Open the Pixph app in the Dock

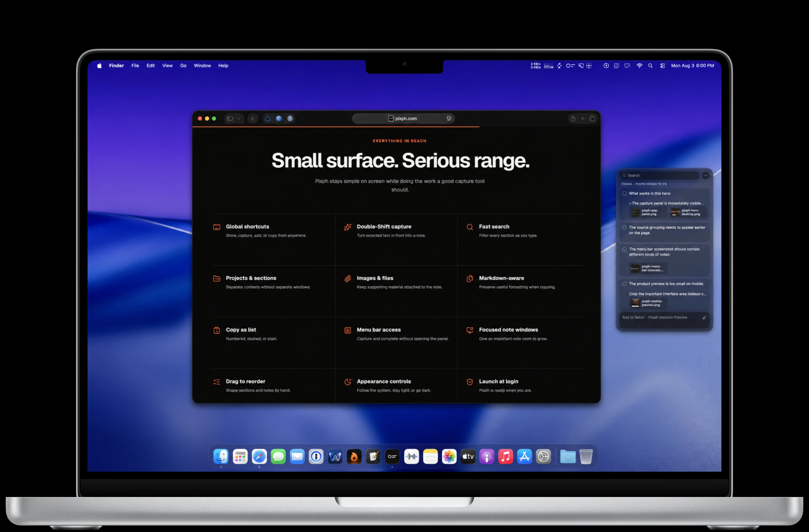392,456
